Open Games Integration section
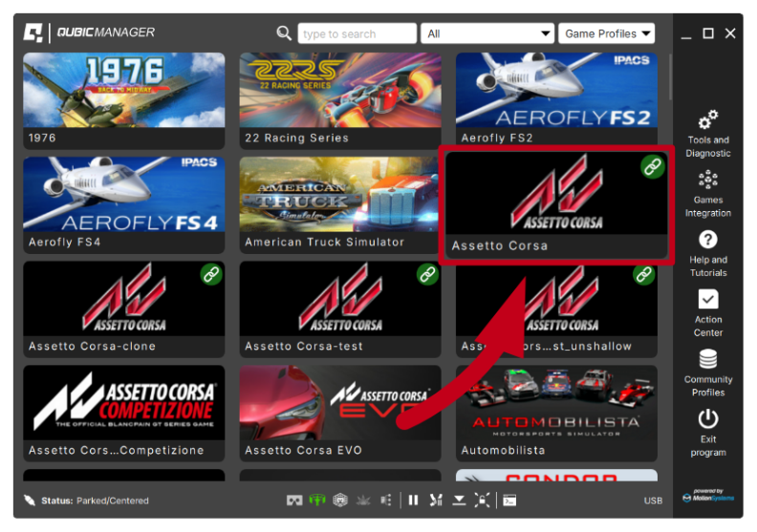This screenshot has height=532, width=757. [x=707, y=192]
